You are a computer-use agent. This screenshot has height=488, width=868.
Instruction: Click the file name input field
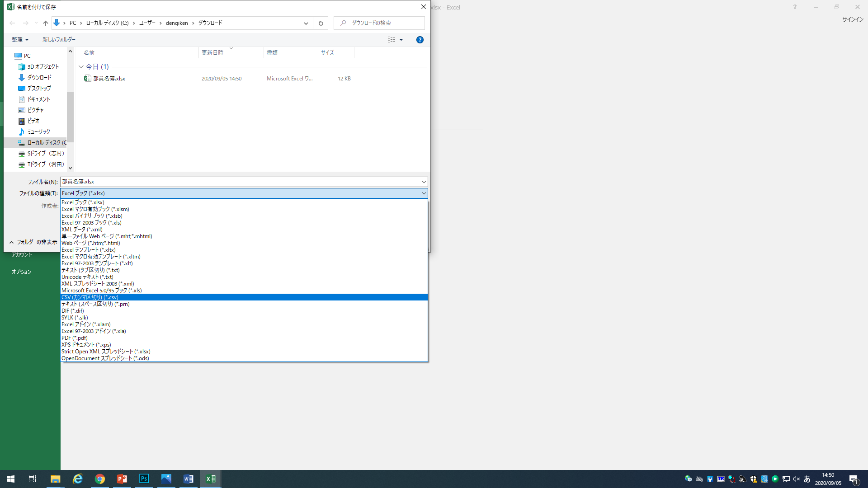pos(240,182)
